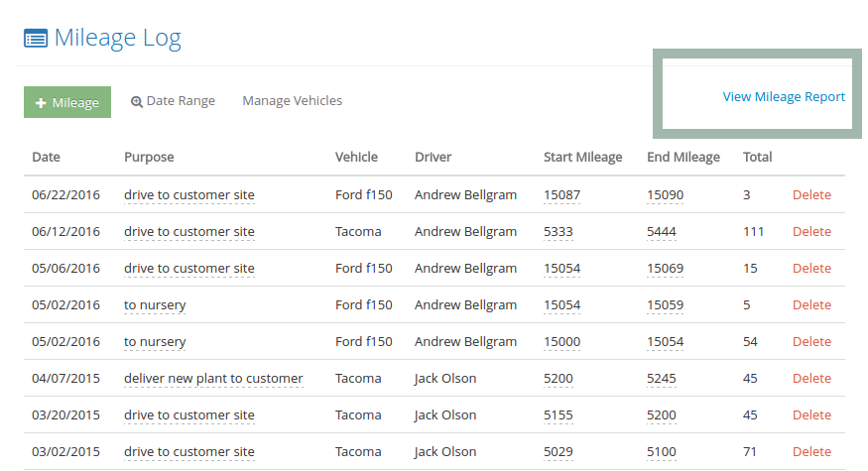Edit end mileage 5444
Screen dimensions: 868x471
click(x=662, y=232)
